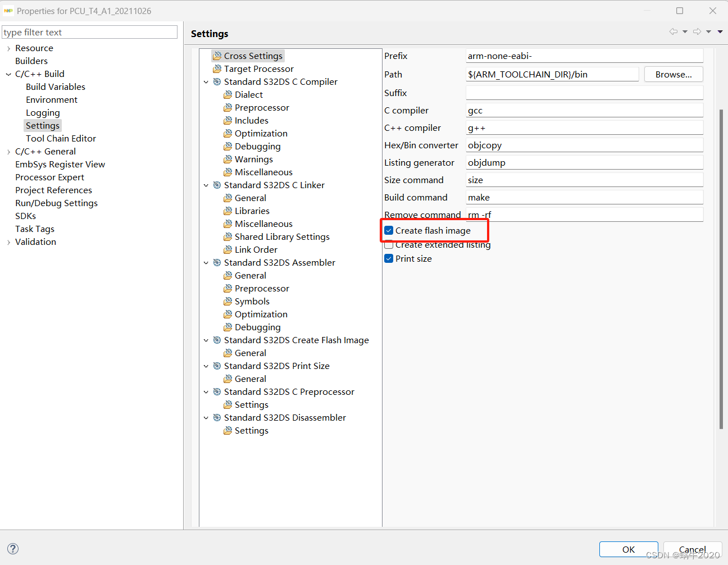Select SDKs page
728x565 pixels.
point(25,216)
